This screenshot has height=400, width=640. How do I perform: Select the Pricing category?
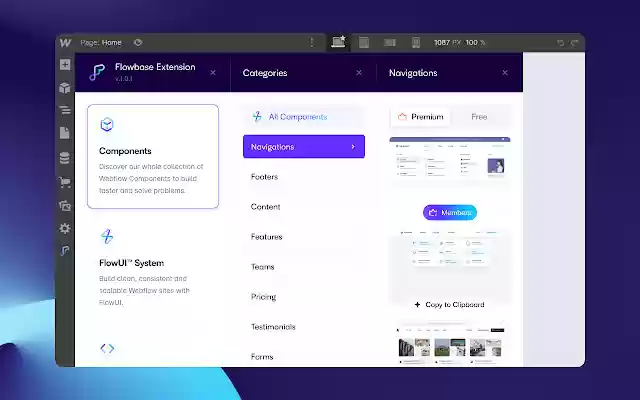click(x=263, y=297)
